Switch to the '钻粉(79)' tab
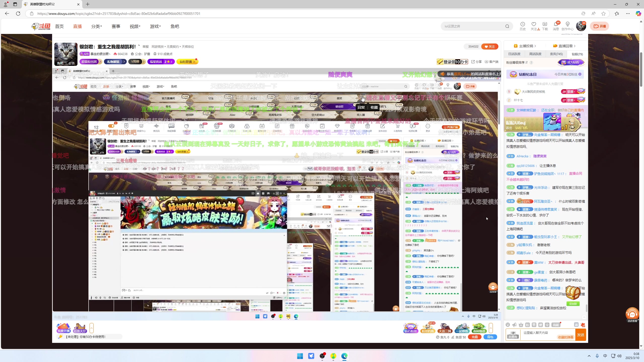644x362 pixels. [x=577, y=54]
